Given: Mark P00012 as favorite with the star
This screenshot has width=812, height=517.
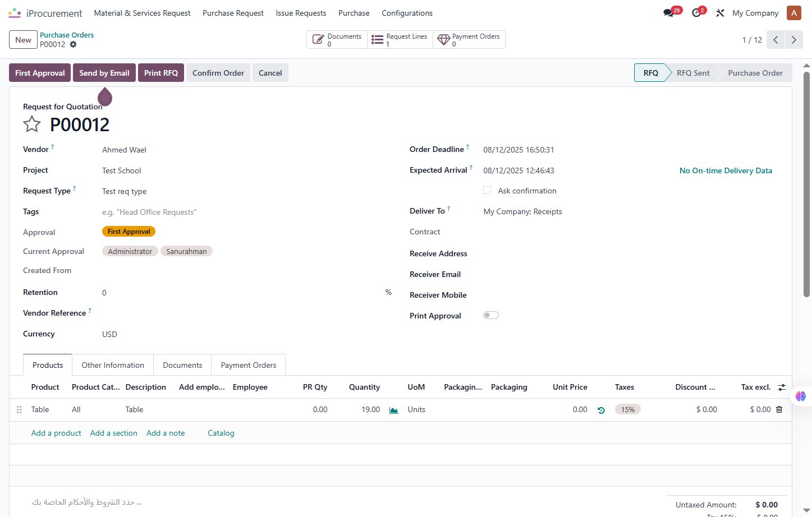Looking at the screenshot, I should (32, 124).
